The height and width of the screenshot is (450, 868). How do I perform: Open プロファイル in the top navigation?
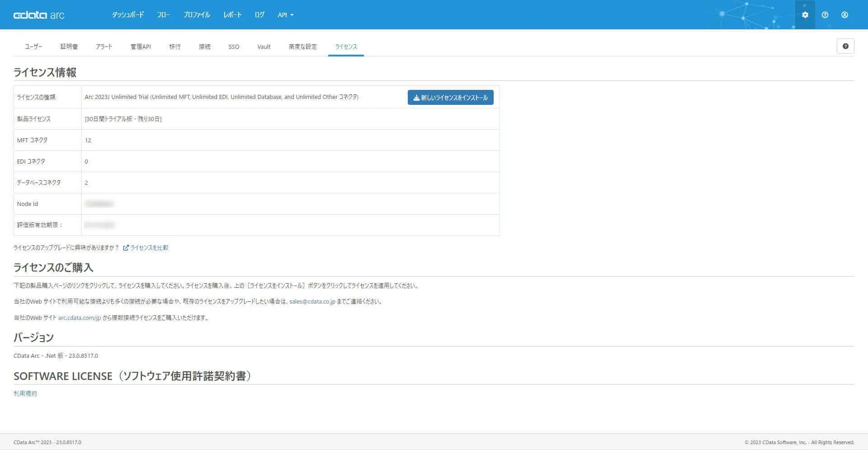(197, 15)
